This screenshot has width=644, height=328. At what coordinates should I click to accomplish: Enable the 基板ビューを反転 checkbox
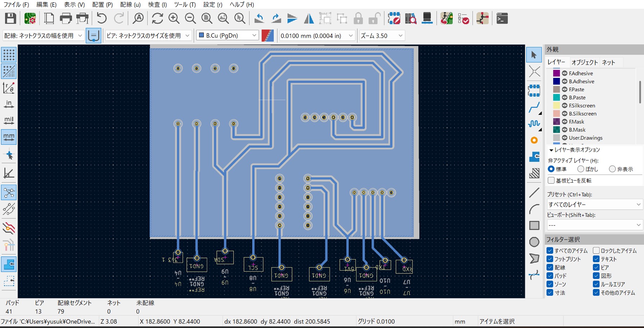pyautogui.click(x=551, y=181)
